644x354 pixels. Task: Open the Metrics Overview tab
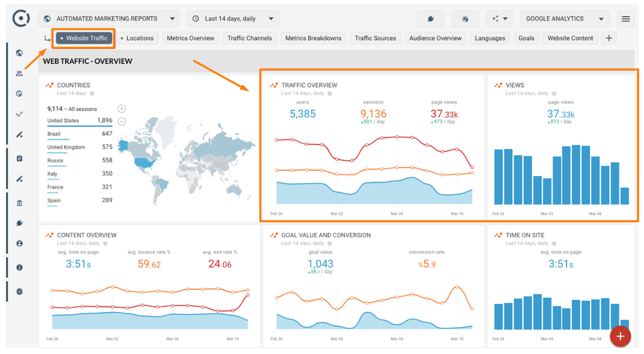pyautogui.click(x=190, y=38)
